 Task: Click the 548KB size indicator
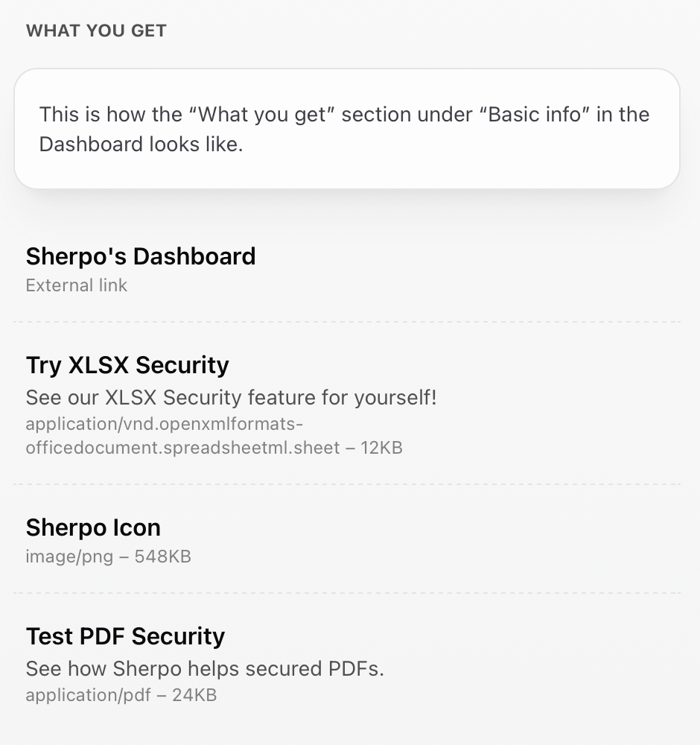point(163,556)
